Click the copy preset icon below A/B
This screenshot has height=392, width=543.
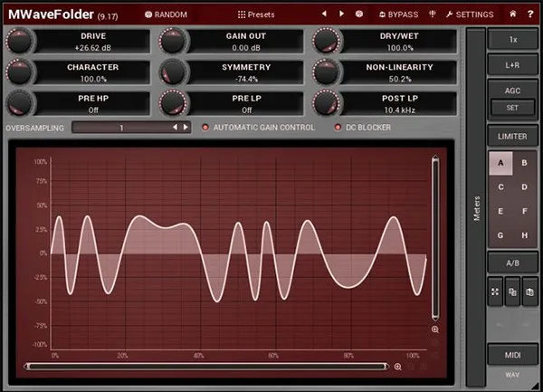click(512, 292)
